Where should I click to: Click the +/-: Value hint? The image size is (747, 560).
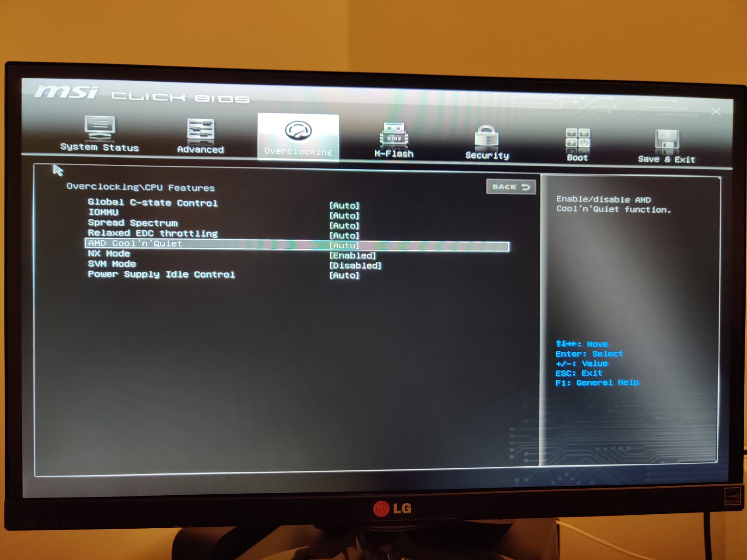click(581, 364)
